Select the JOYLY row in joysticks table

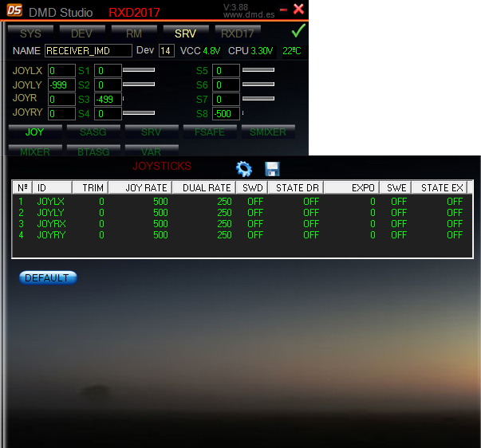coord(242,213)
